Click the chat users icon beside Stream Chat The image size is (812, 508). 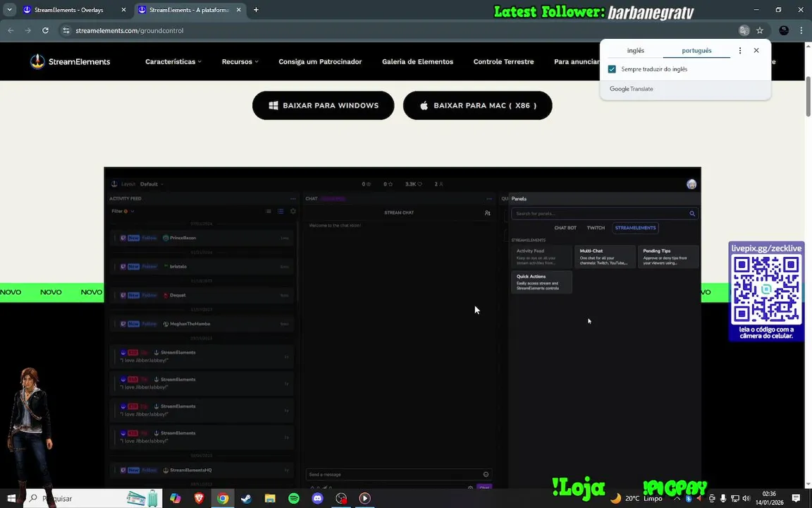pyautogui.click(x=487, y=212)
